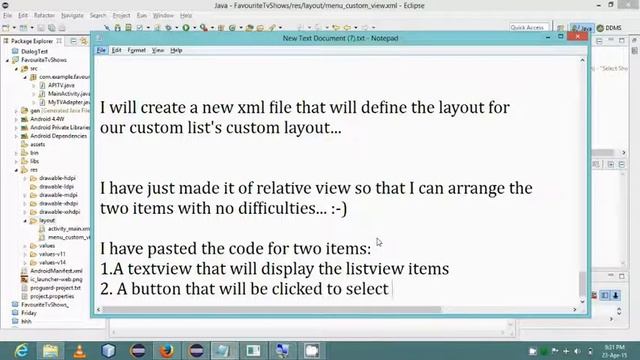Open the Run dropdown arrow beside the green play icon
640x360 pixels.
click(194, 28)
